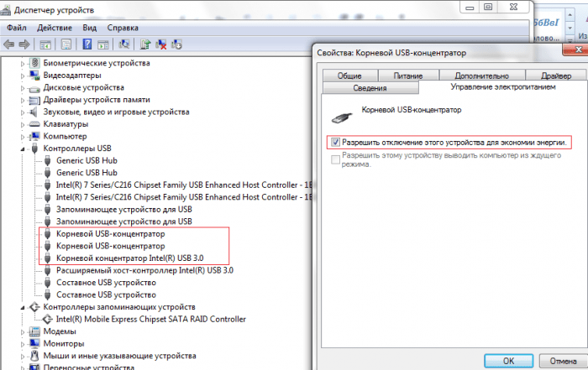Uncheck allow turning off device to save energy
Viewport: 588px width, 370px height.
pyautogui.click(x=336, y=143)
